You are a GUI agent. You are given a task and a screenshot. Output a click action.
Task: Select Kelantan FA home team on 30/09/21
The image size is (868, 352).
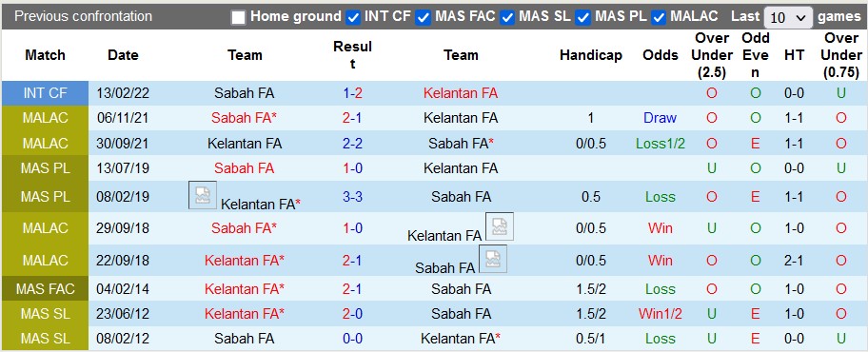[x=244, y=144]
